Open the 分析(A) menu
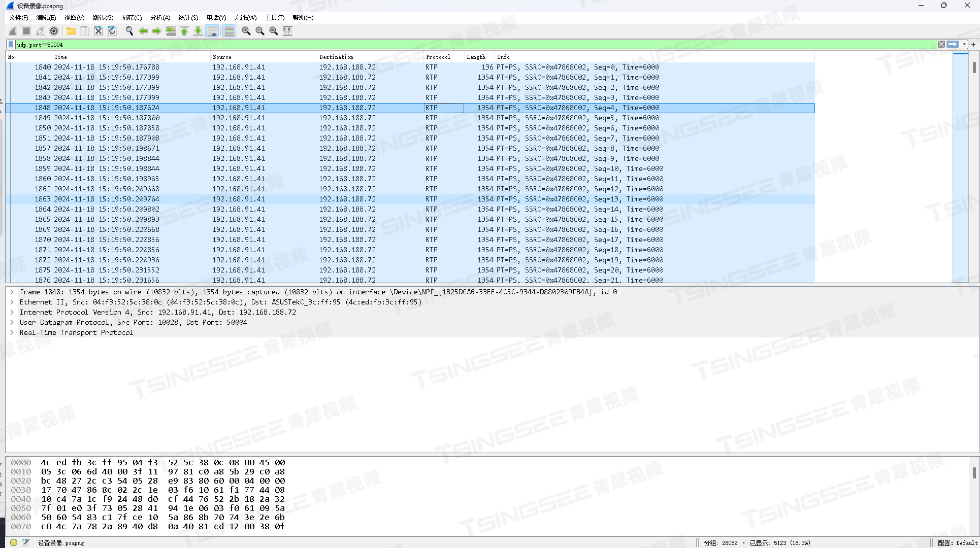The width and height of the screenshot is (980, 548). coord(160,18)
